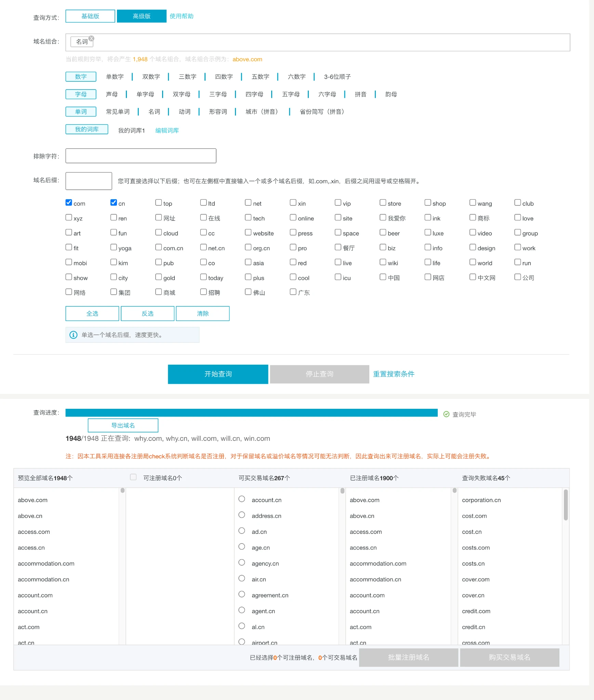
Task: Click the query progress bar
Action: (x=251, y=413)
